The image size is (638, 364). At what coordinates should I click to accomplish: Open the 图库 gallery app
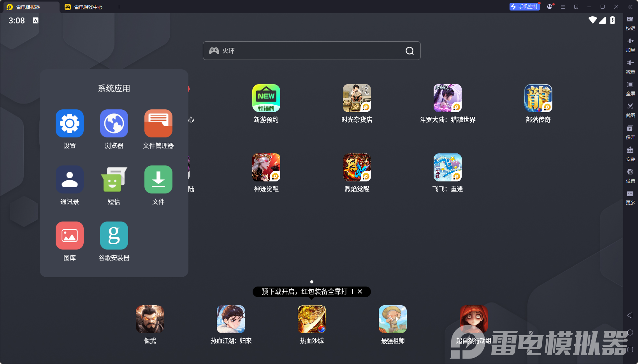click(70, 236)
